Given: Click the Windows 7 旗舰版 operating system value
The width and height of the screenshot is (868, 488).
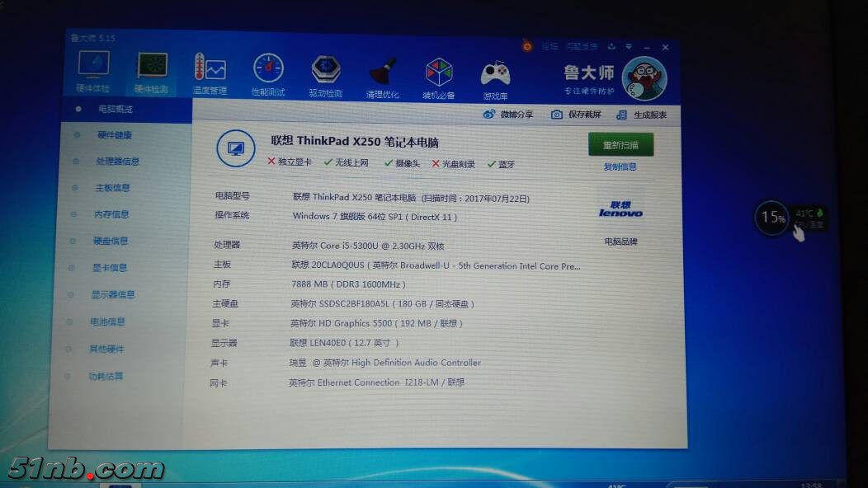Looking at the screenshot, I should point(375,216).
